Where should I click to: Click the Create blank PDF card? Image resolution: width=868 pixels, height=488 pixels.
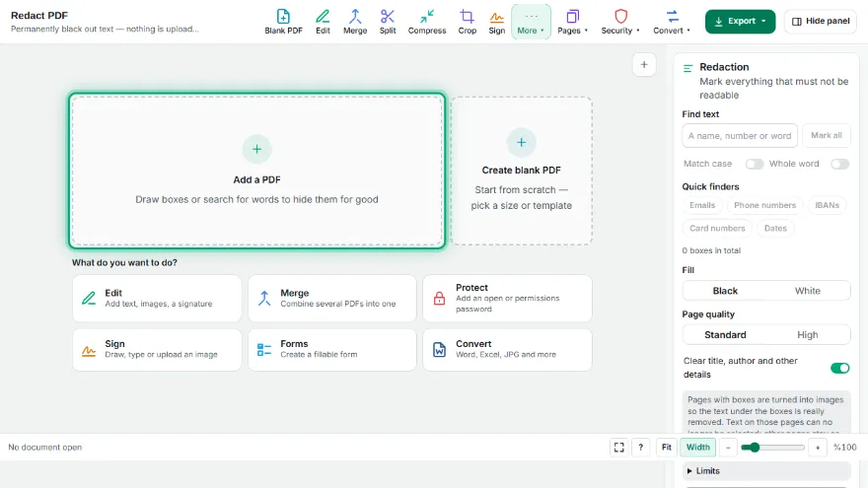click(x=522, y=171)
